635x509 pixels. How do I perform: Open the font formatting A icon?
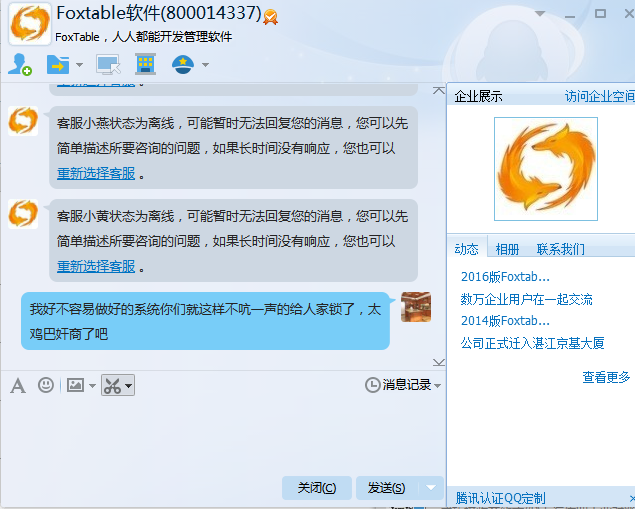[x=18, y=385]
